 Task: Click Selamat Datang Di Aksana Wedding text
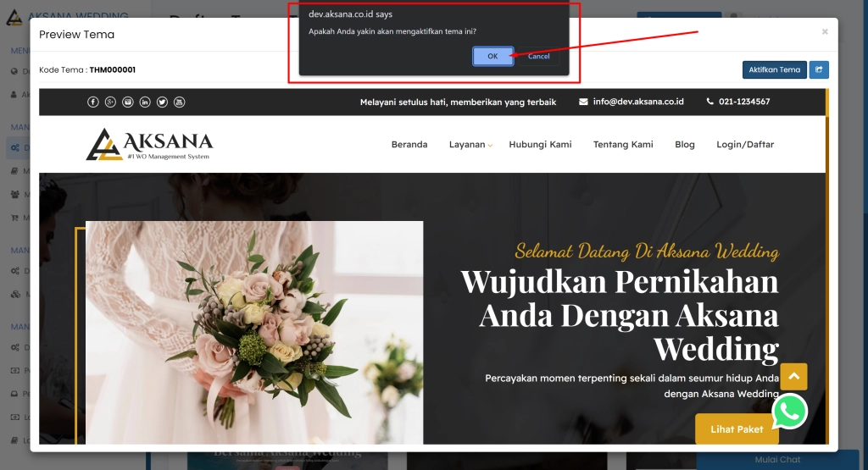coord(647,251)
